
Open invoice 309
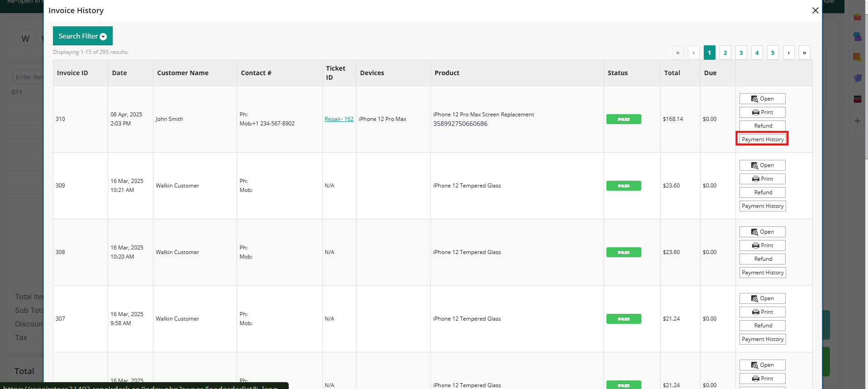tap(762, 165)
